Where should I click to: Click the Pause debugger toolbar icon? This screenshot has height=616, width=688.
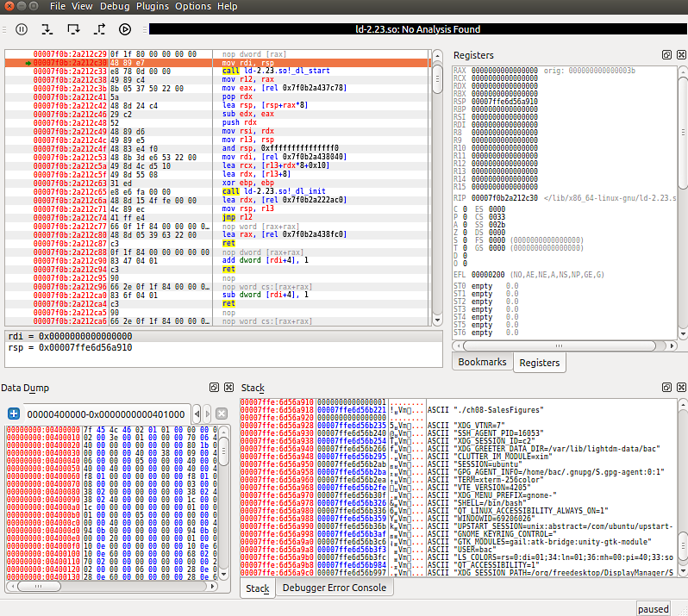tap(22, 29)
